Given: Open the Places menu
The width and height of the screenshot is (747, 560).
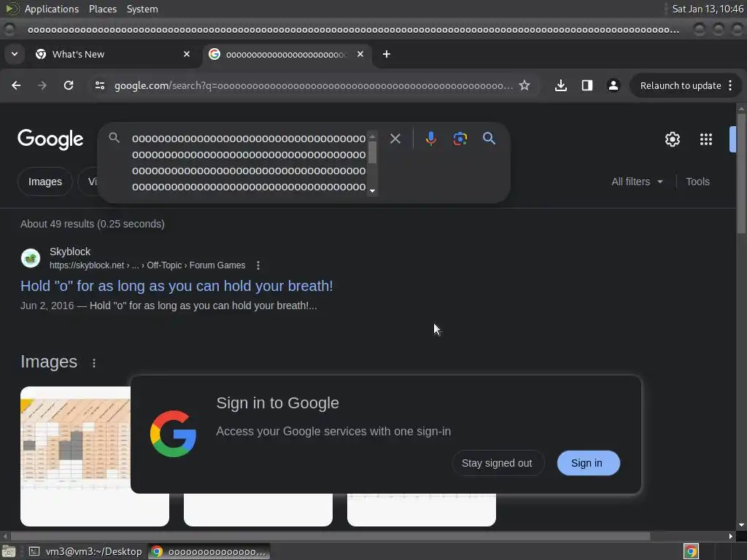Looking at the screenshot, I should [103, 9].
